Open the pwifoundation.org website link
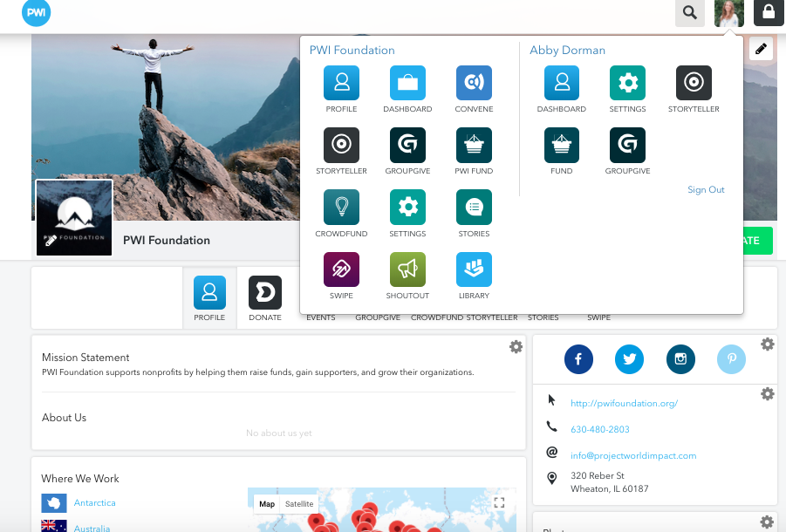This screenshot has height=532, width=786. pos(624,404)
